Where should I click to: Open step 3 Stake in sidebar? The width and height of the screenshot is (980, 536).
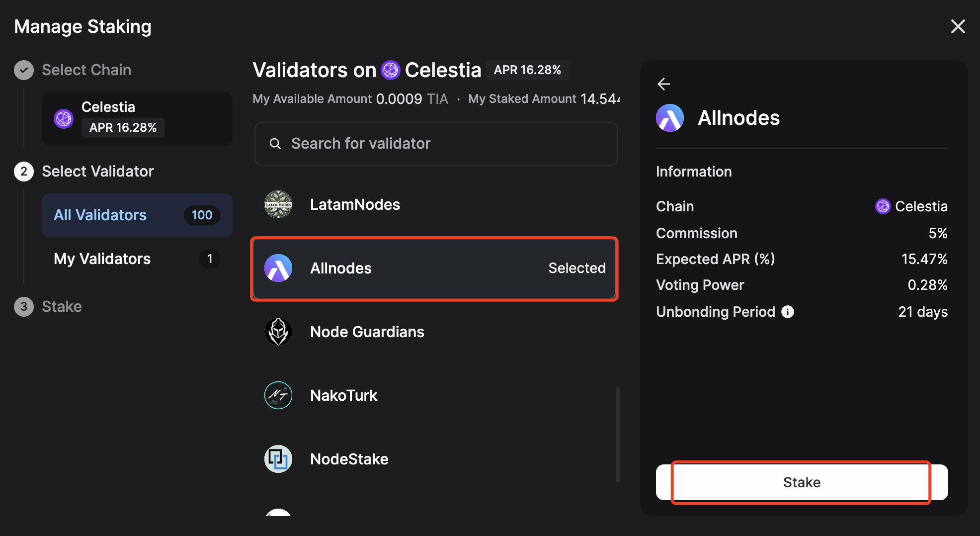[x=61, y=307]
